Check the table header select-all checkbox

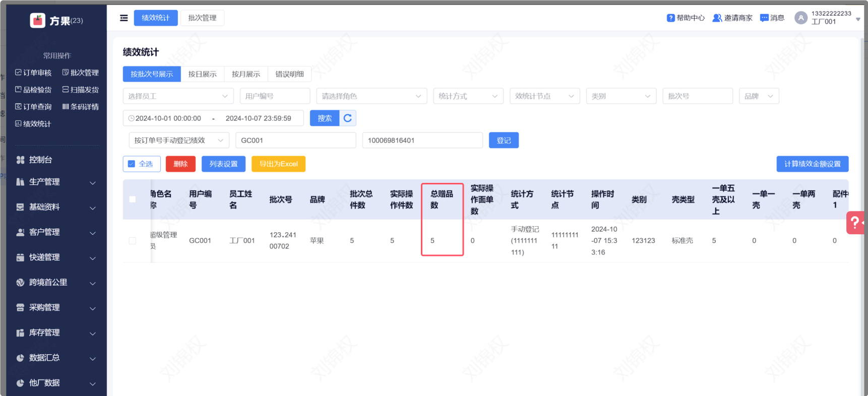point(133,200)
